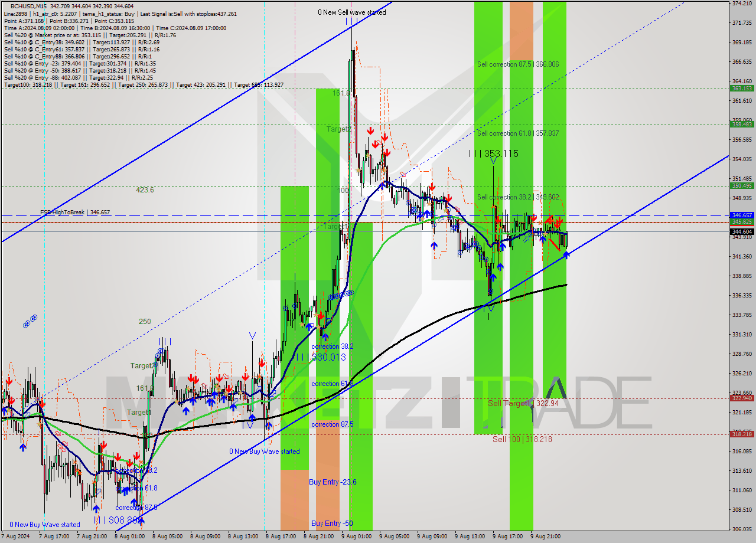Image resolution: width=756 pixels, height=543 pixels.
Task: Click the '7 Aug 2024' time axis label
Action: [x=17, y=537]
